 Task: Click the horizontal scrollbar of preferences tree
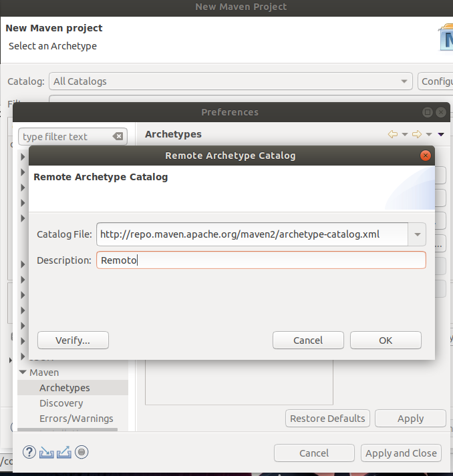pyautogui.click(x=67, y=429)
